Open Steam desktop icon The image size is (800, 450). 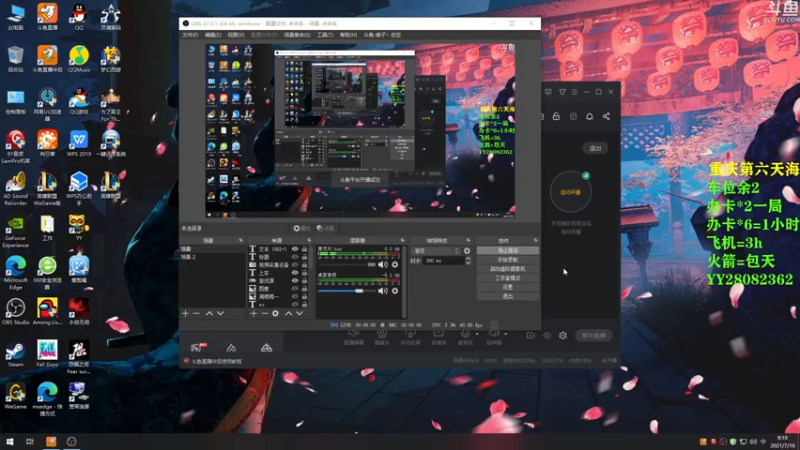pos(15,354)
